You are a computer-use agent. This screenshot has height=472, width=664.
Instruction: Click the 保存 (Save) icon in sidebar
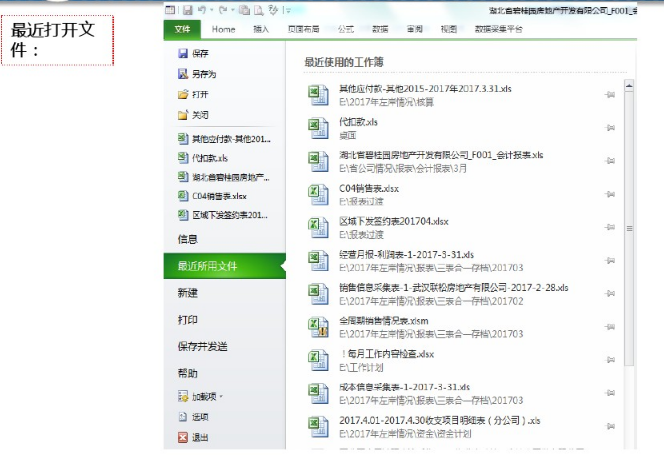[x=182, y=53]
